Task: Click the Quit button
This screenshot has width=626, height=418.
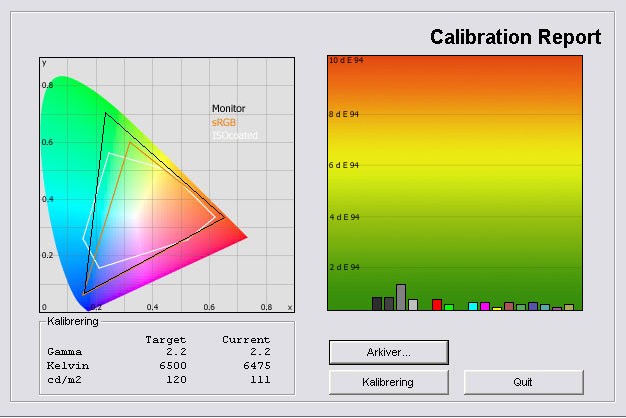Action: tap(523, 382)
